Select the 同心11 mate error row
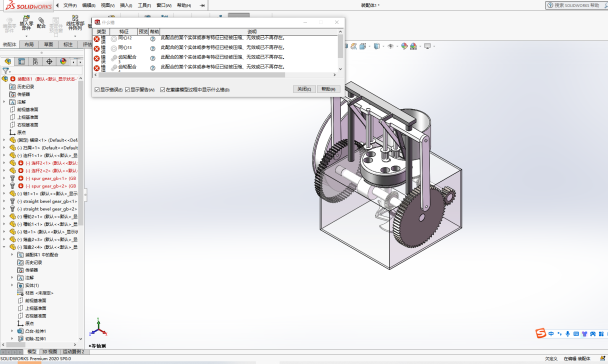This screenshot has height=364, width=608. tap(215, 48)
